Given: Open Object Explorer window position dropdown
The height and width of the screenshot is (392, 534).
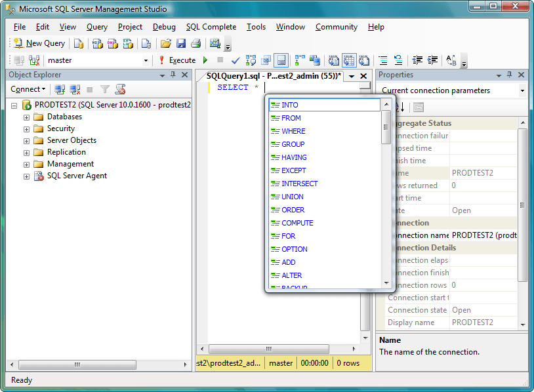Looking at the screenshot, I should [162, 75].
